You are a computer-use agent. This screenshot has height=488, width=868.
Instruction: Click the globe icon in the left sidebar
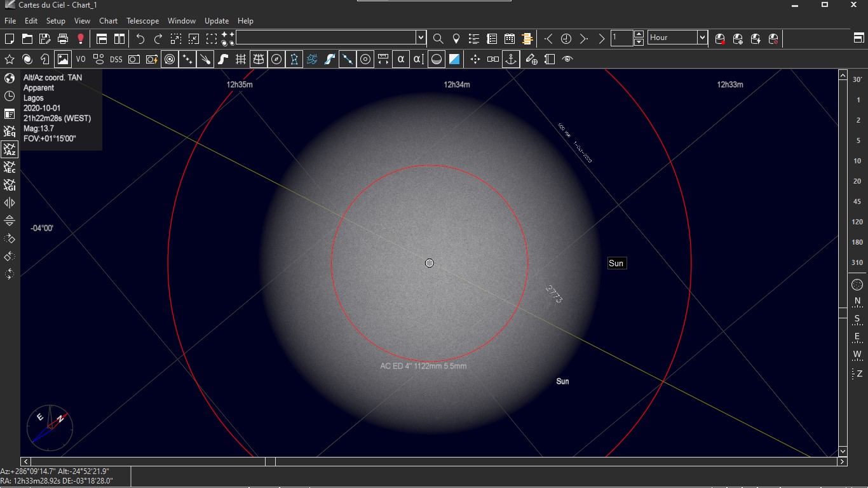click(10, 78)
